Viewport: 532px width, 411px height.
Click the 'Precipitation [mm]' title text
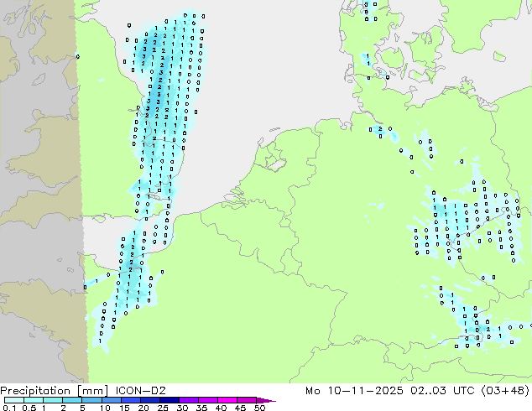(x=54, y=391)
